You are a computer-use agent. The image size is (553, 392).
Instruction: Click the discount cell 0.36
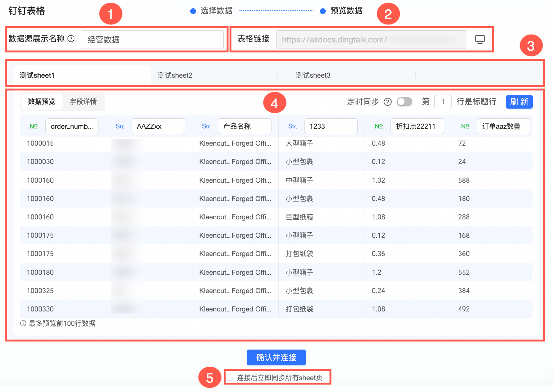click(378, 254)
